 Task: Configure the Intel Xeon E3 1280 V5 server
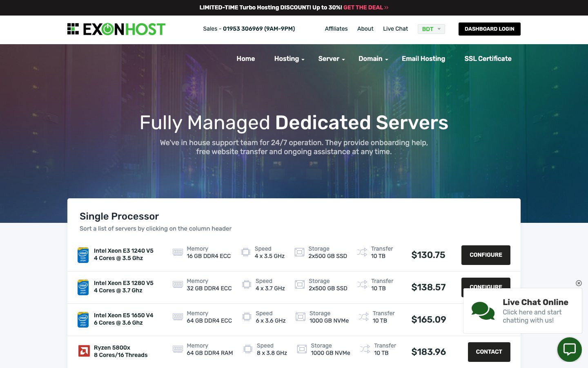486,283
